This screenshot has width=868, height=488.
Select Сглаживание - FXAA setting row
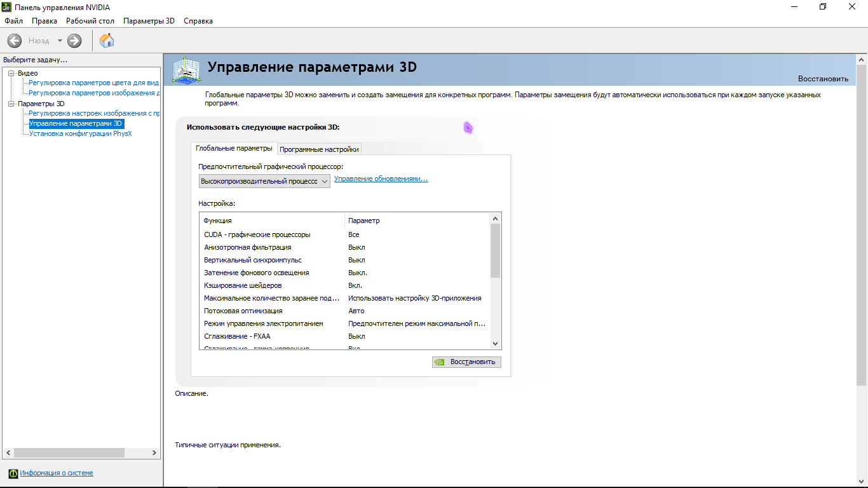[345, 336]
